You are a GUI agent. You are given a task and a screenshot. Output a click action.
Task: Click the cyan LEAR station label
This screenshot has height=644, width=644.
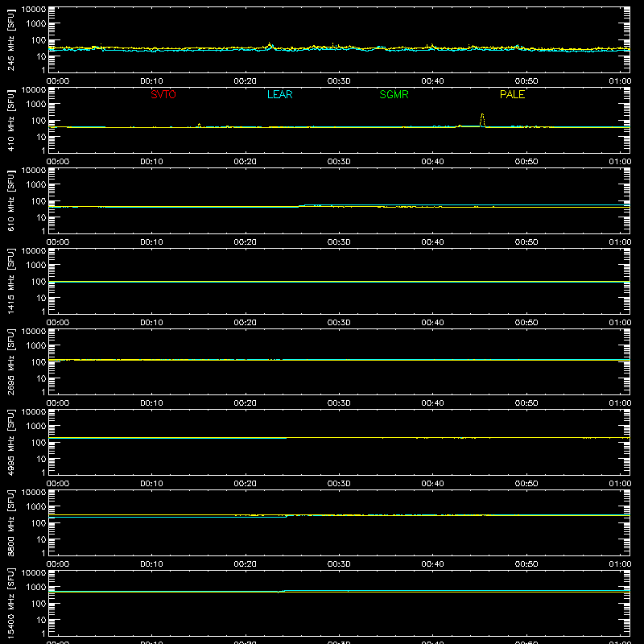(x=279, y=94)
